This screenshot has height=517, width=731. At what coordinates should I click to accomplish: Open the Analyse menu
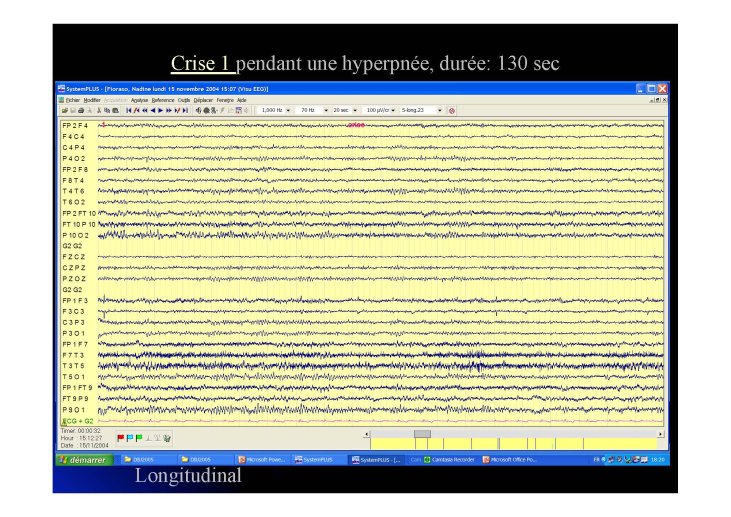coord(139,100)
